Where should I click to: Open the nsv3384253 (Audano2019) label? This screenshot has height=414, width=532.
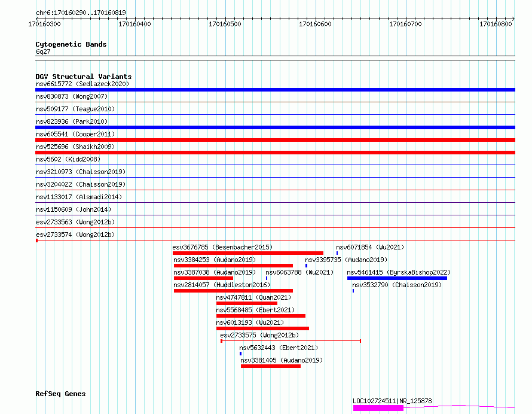coord(215,260)
